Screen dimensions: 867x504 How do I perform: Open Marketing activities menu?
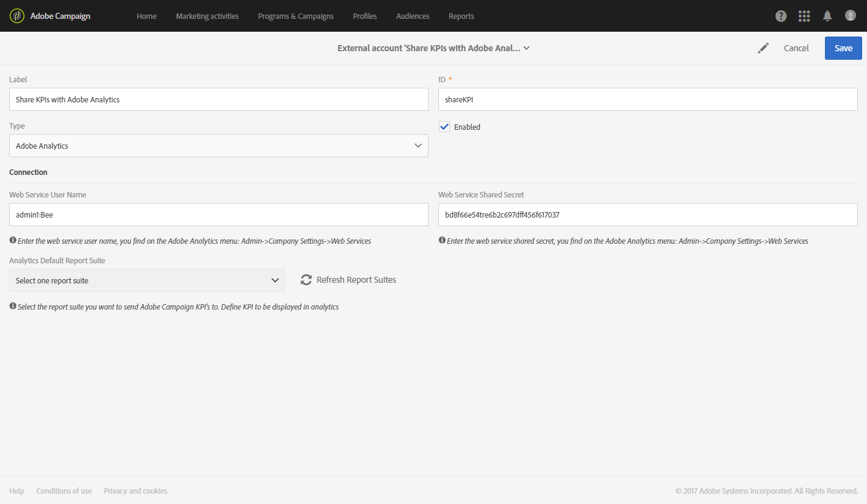click(x=207, y=16)
